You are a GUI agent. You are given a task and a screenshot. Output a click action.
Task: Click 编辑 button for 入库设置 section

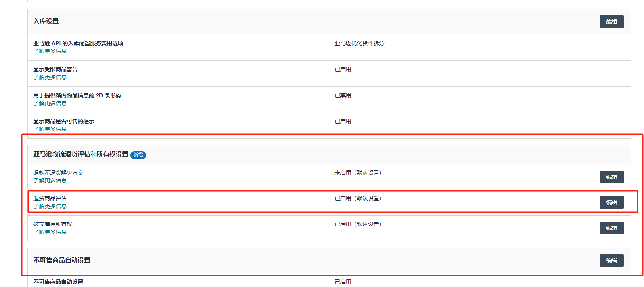coord(612,22)
